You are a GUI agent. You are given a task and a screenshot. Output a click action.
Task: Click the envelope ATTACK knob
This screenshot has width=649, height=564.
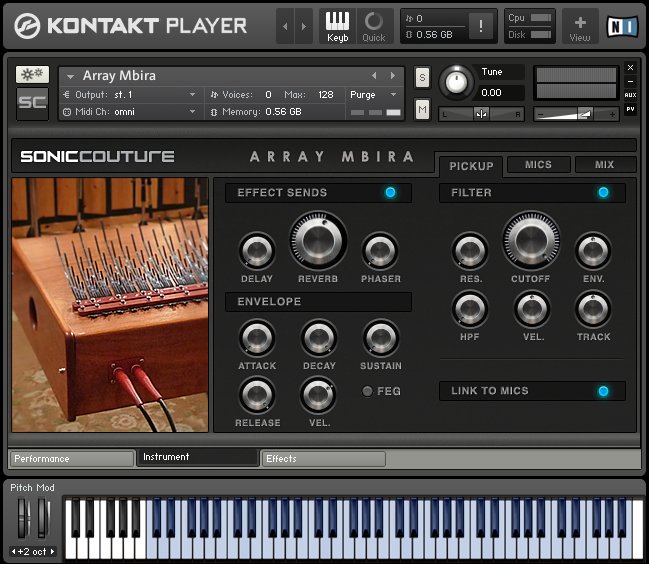pyautogui.click(x=257, y=338)
